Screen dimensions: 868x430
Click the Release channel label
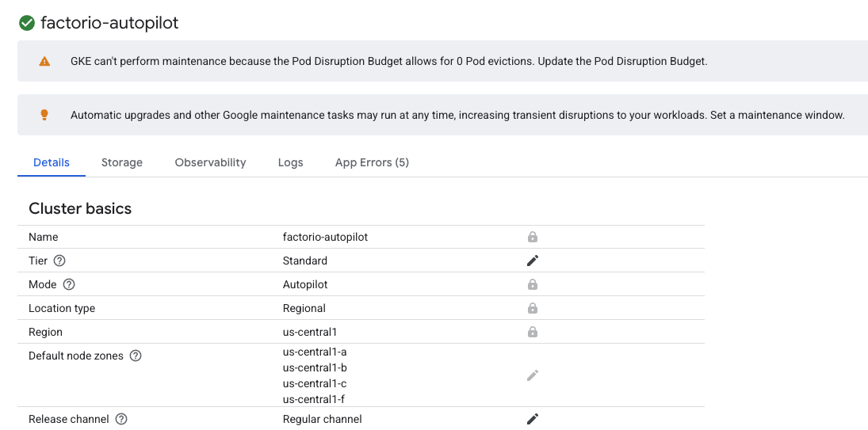click(69, 419)
